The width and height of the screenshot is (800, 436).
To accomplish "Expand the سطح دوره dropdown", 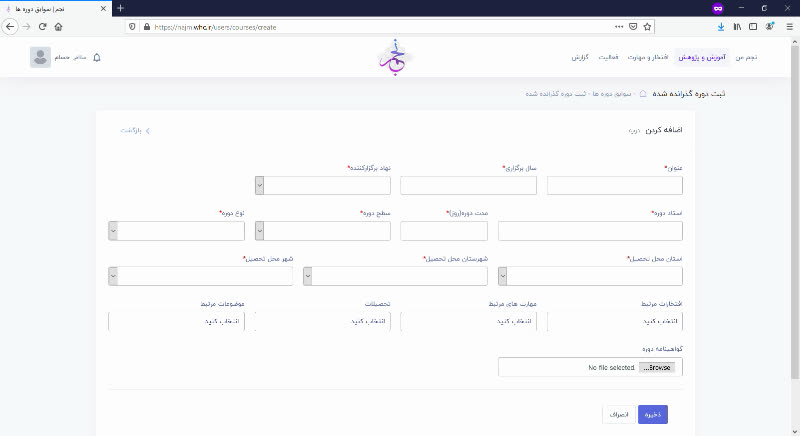I will point(260,231).
